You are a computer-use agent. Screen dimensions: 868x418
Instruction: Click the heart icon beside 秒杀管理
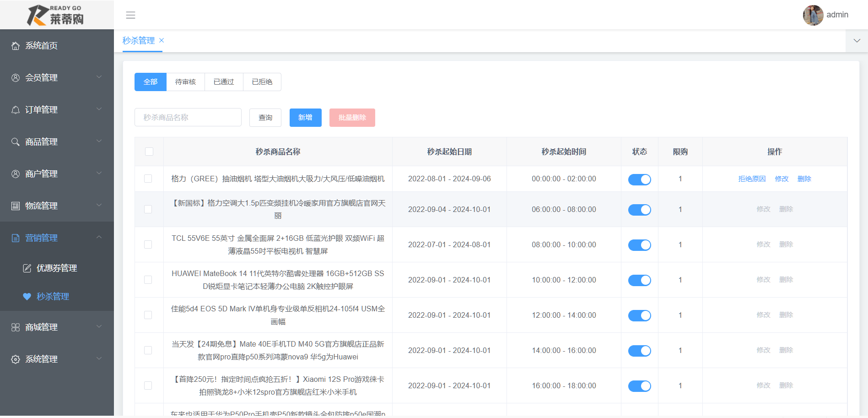[27, 297]
